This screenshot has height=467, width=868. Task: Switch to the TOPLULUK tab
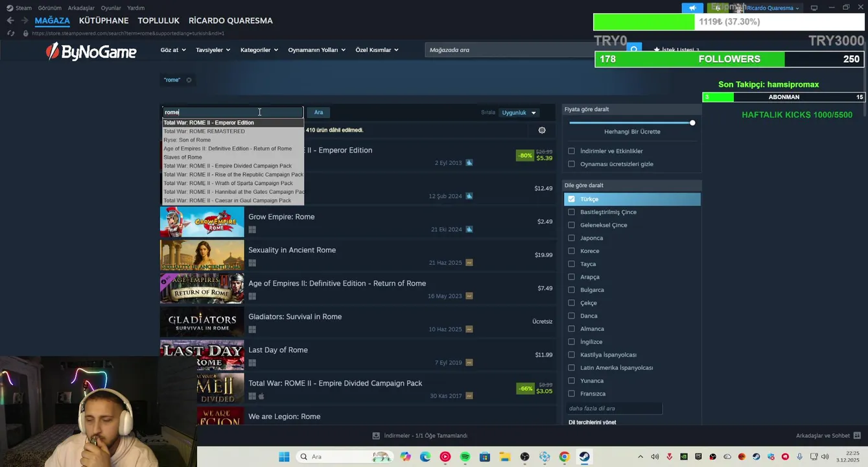tap(159, 21)
